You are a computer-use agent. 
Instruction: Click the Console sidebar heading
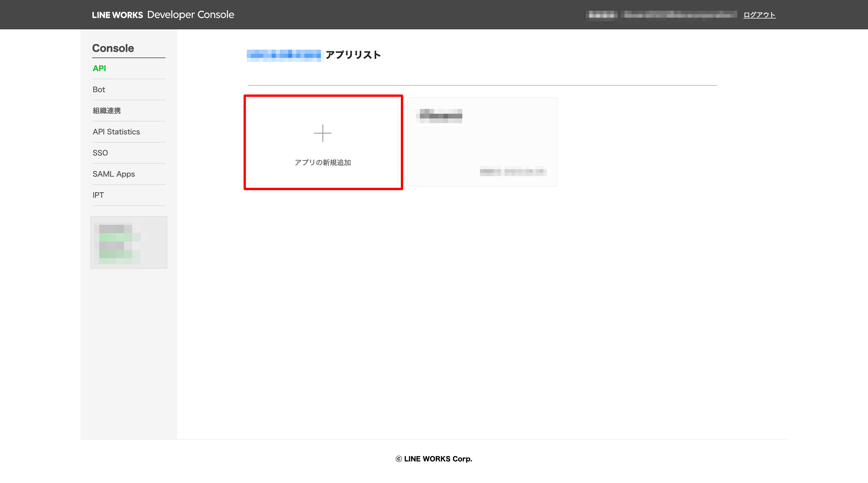113,48
